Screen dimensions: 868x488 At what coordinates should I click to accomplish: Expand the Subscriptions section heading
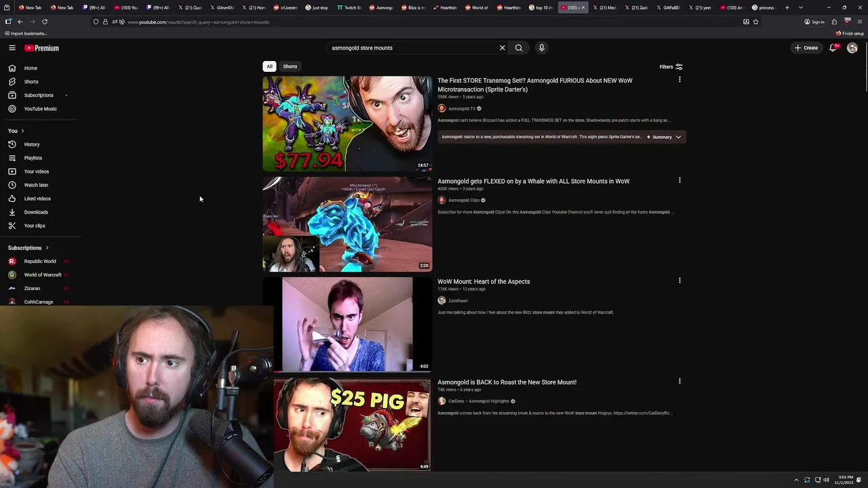point(28,248)
